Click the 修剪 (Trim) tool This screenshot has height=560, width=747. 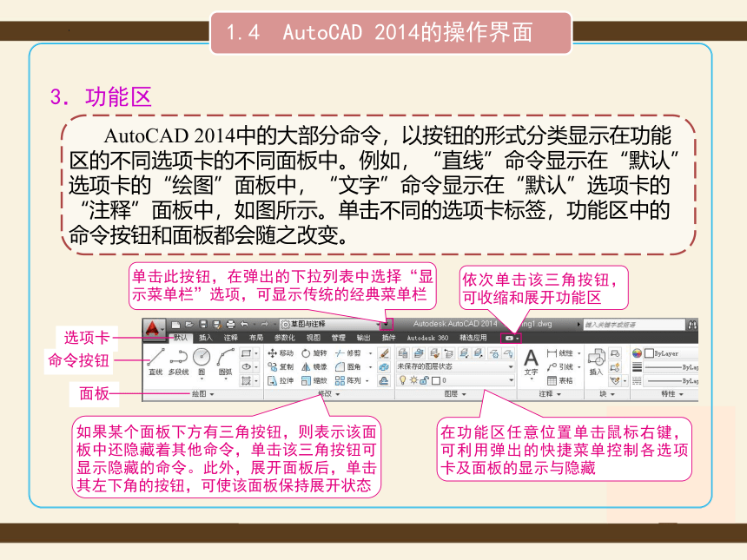347,353
